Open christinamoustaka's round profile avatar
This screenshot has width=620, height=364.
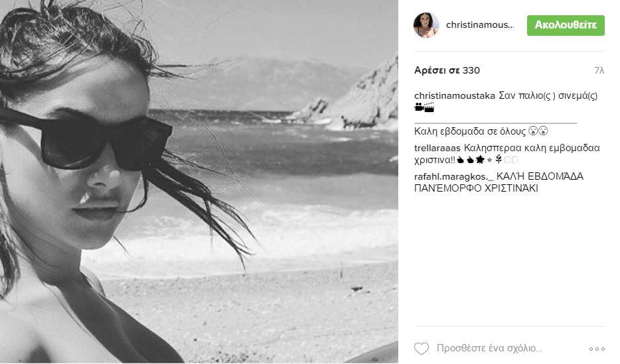426,25
